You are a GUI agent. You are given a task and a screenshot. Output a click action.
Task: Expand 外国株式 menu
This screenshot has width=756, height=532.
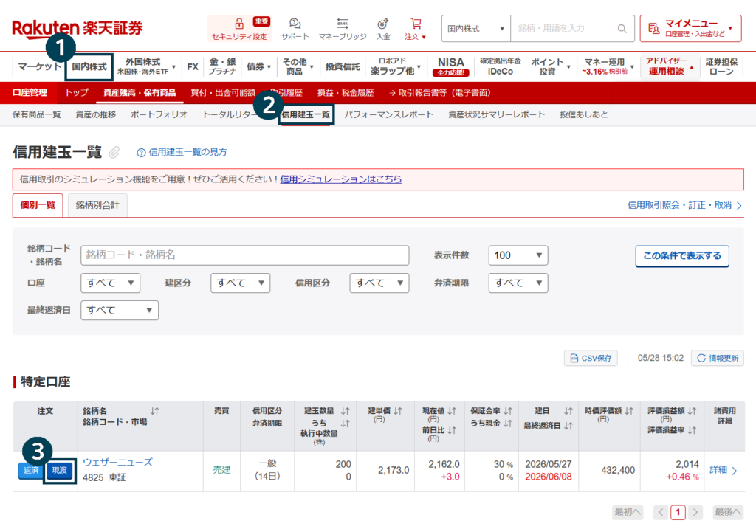pyautogui.click(x=147, y=66)
